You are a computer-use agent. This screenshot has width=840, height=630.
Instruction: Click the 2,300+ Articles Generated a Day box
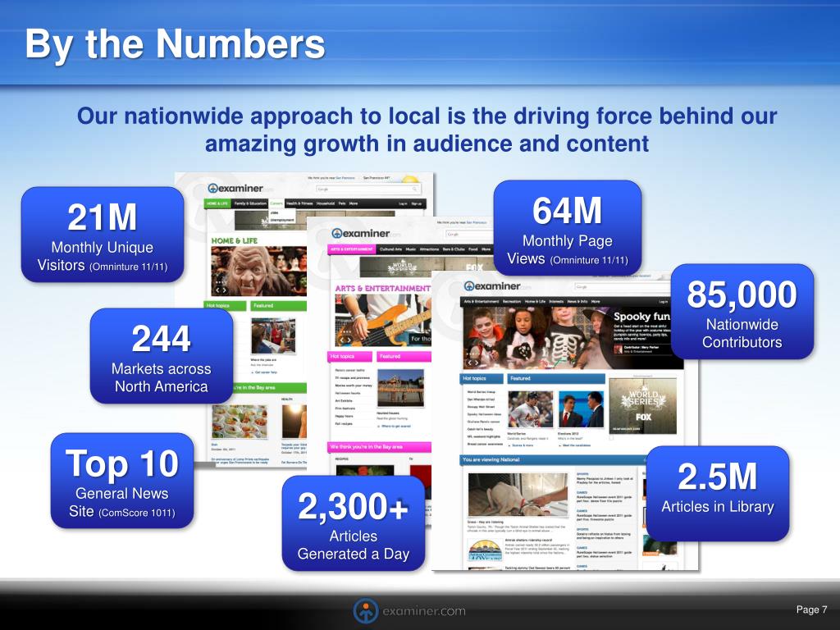coord(354,523)
